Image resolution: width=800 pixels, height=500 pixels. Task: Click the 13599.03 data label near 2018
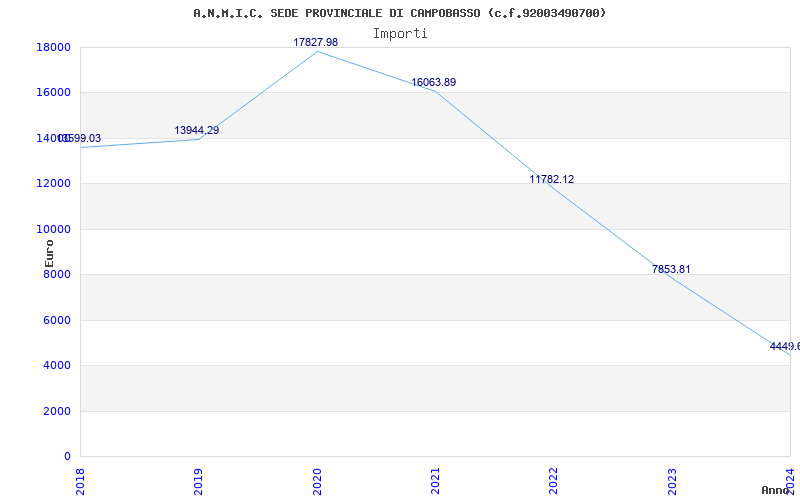tap(79, 138)
